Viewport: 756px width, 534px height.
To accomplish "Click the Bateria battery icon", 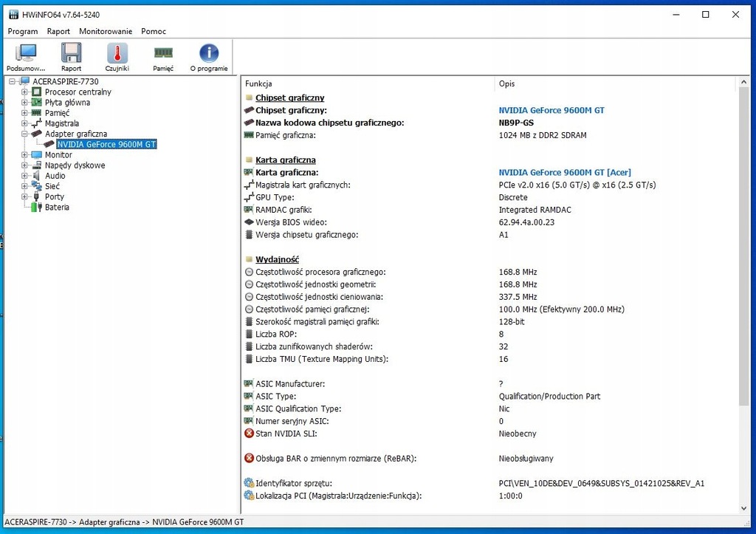I will tap(37, 207).
